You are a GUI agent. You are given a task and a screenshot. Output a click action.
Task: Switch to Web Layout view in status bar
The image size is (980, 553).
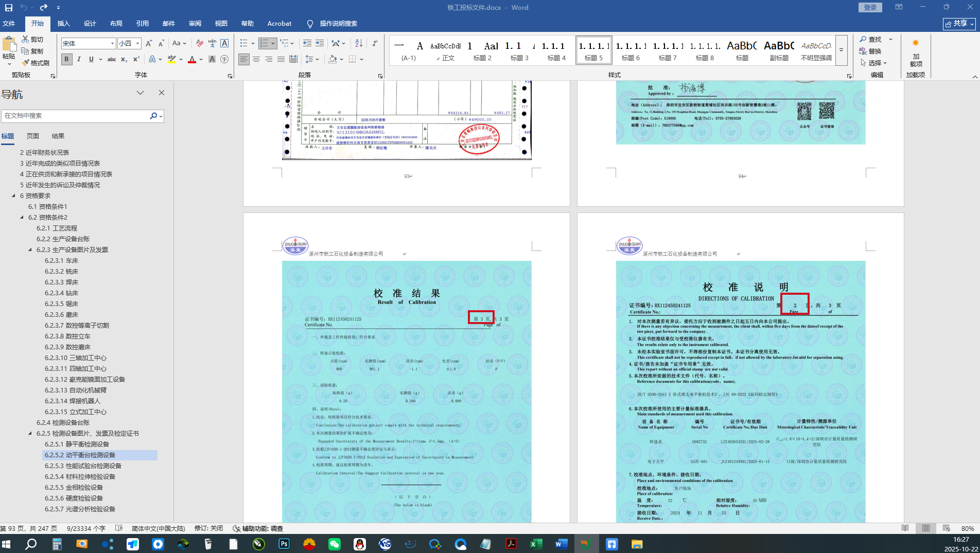[946, 528]
